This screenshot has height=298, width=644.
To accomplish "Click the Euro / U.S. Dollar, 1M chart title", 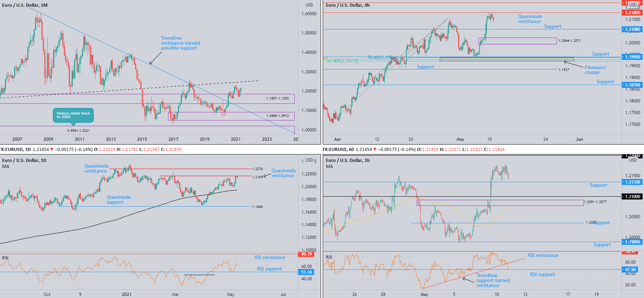I will click(x=25, y=5).
